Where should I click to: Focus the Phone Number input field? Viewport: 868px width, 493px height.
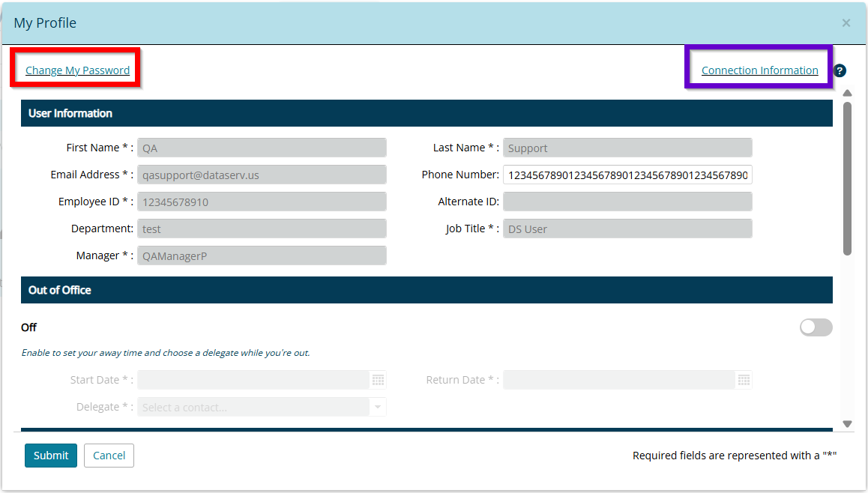click(627, 175)
